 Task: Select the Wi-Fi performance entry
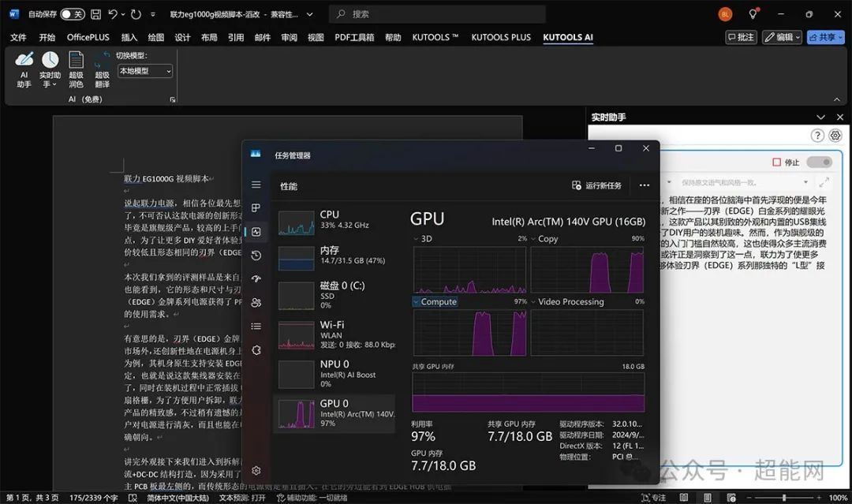(334, 334)
